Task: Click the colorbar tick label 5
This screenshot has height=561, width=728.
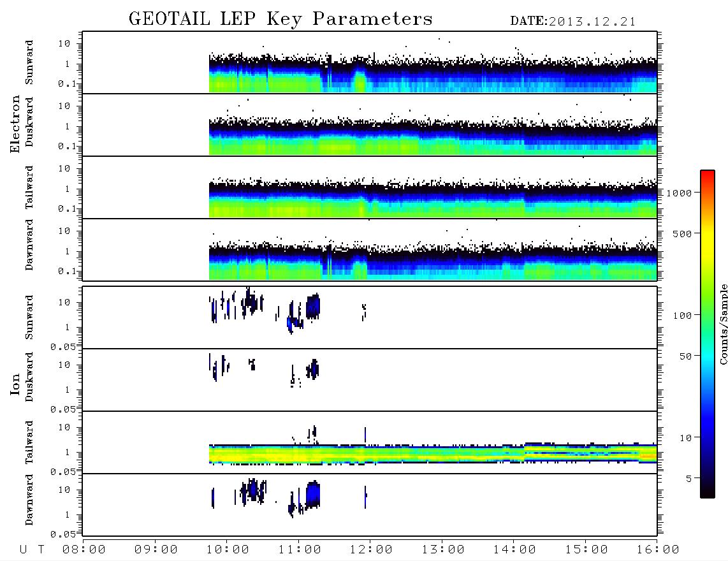Action: [688, 479]
